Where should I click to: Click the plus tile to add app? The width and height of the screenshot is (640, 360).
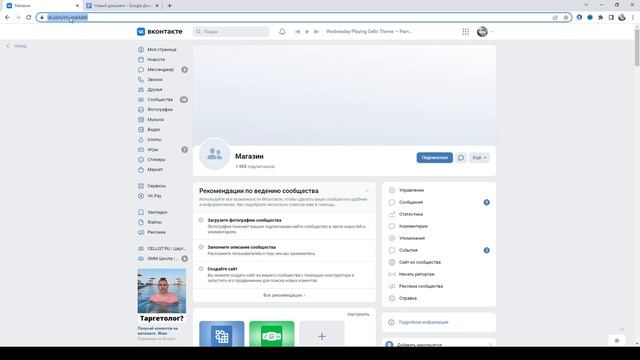(322, 334)
